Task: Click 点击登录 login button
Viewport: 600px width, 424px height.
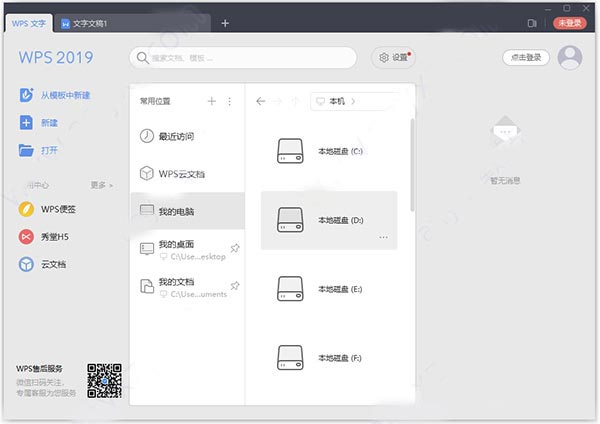Action: (526, 57)
